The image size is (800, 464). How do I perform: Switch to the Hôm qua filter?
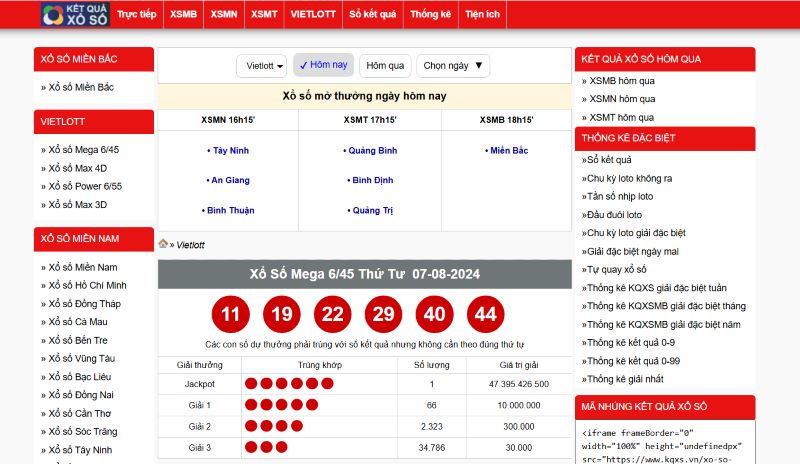coord(385,66)
